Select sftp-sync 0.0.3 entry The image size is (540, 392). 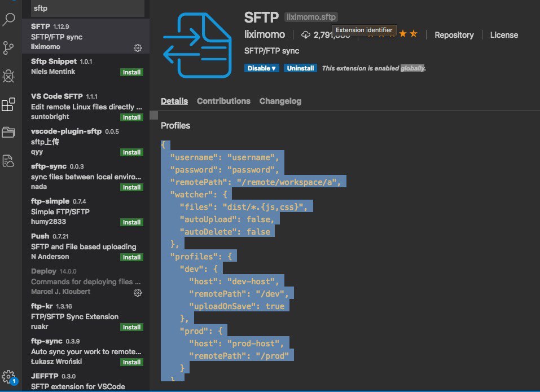pos(86,176)
